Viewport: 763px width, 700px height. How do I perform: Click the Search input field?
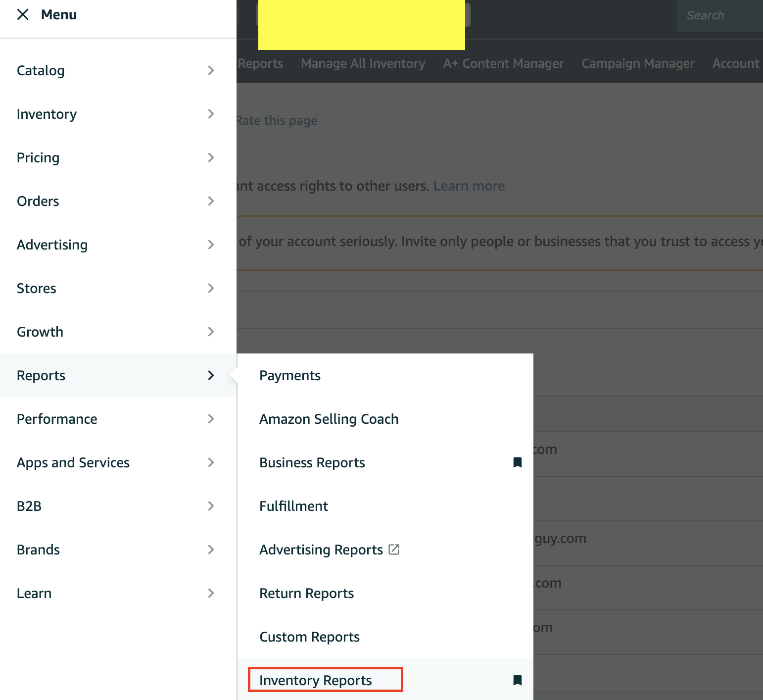point(720,16)
